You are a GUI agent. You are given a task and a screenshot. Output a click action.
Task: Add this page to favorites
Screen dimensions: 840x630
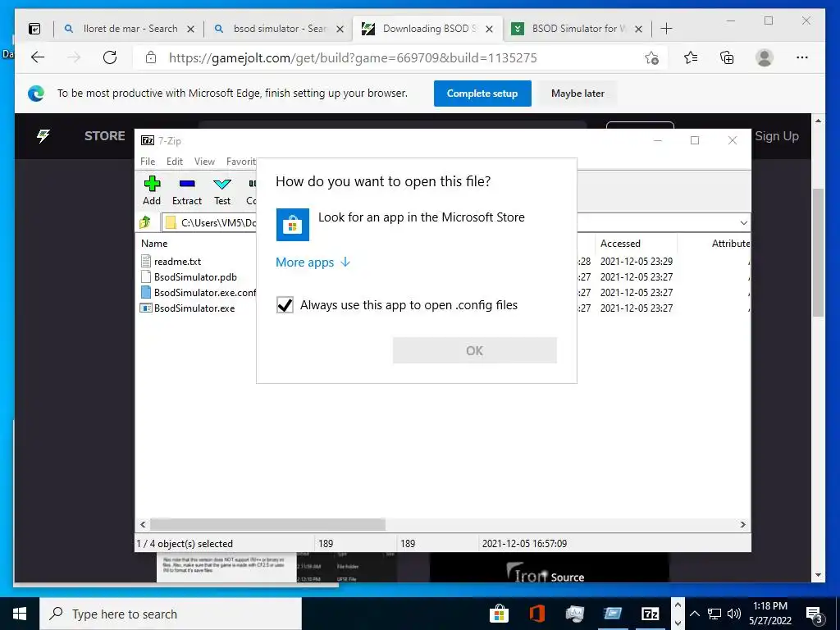[651, 58]
